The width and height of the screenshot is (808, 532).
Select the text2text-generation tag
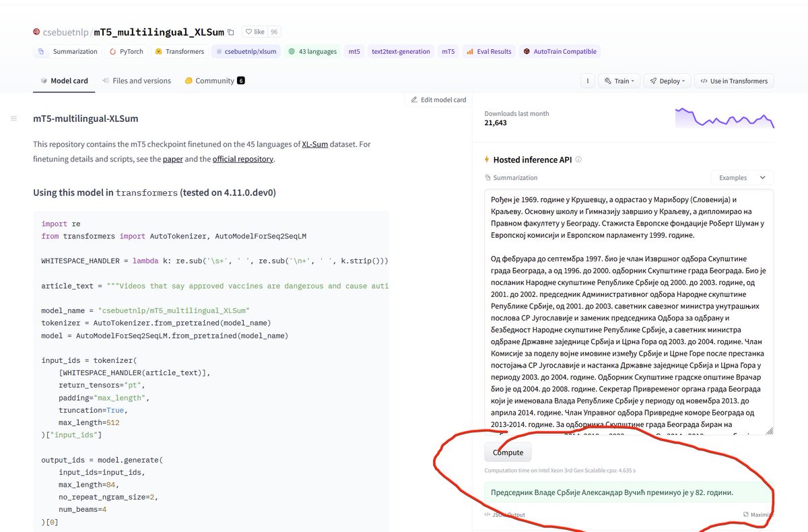click(401, 51)
